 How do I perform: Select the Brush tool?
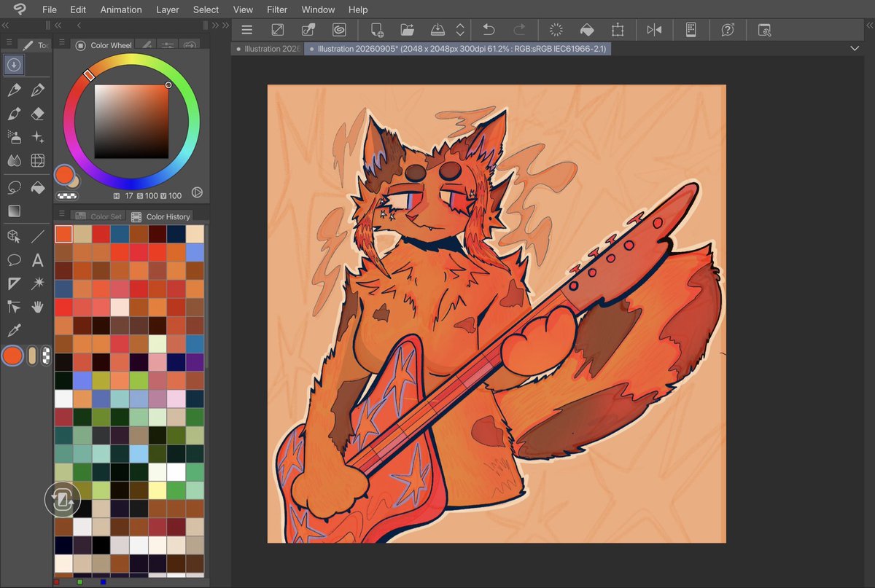click(x=13, y=114)
